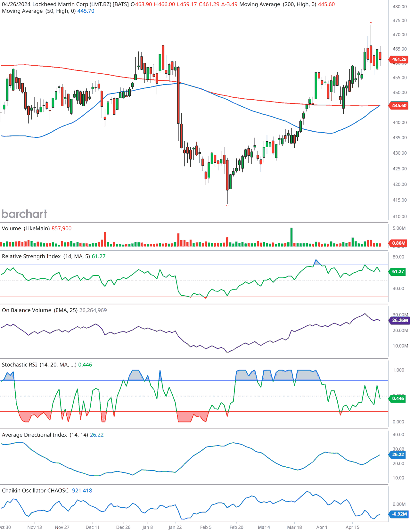Click the red 445.60 moving average badge
The width and height of the screenshot is (410, 532).
coord(398,105)
